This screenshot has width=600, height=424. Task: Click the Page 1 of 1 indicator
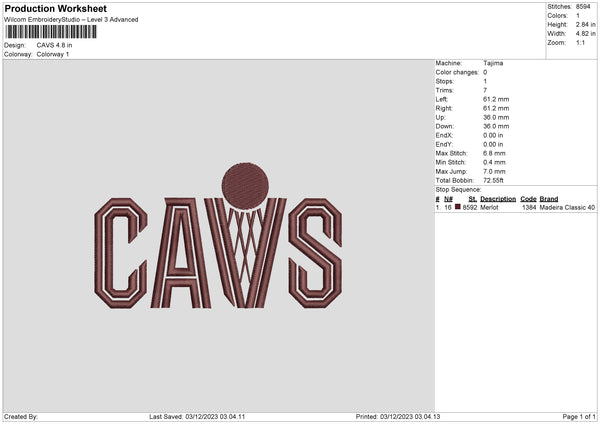[577, 416]
